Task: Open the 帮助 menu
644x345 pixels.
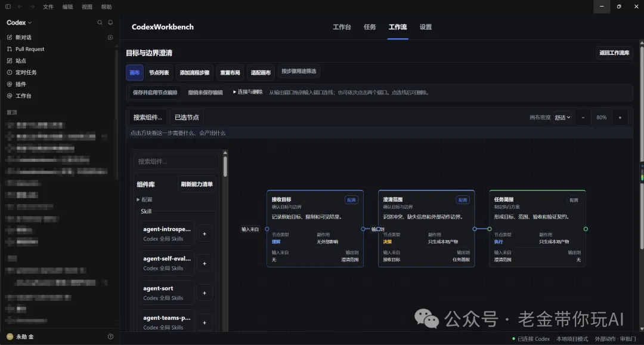Action: [x=106, y=7]
